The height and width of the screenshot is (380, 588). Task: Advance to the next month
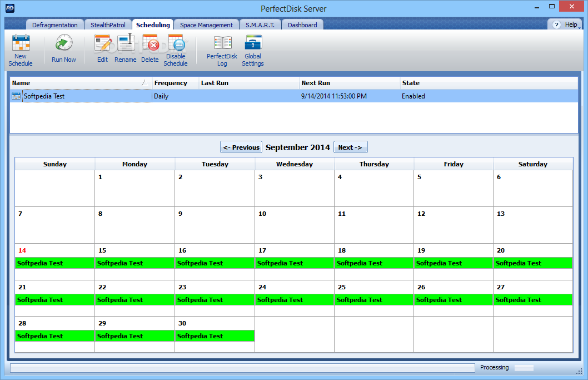(350, 147)
